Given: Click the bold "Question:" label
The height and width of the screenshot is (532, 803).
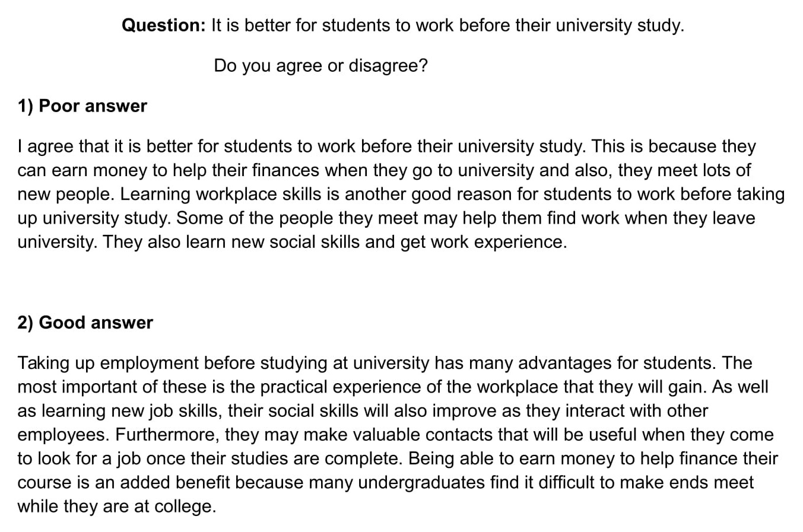Looking at the screenshot, I should (x=163, y=26).
